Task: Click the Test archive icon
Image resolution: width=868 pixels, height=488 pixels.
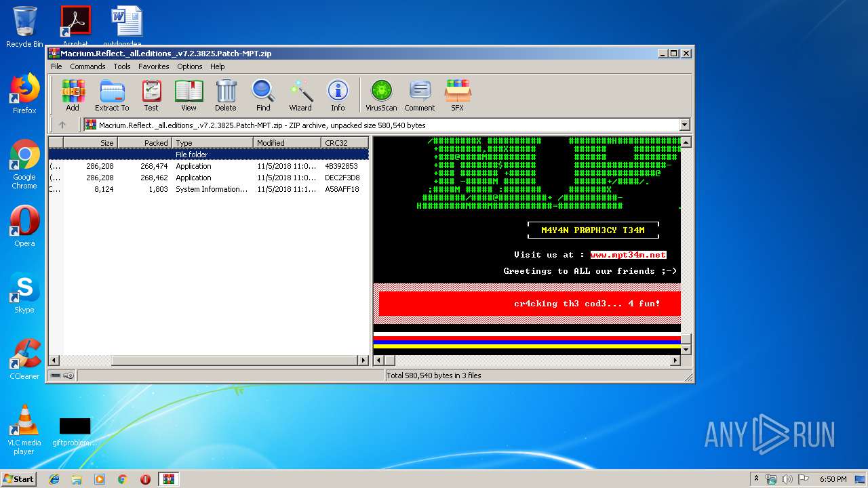Action: coord(151,96)
